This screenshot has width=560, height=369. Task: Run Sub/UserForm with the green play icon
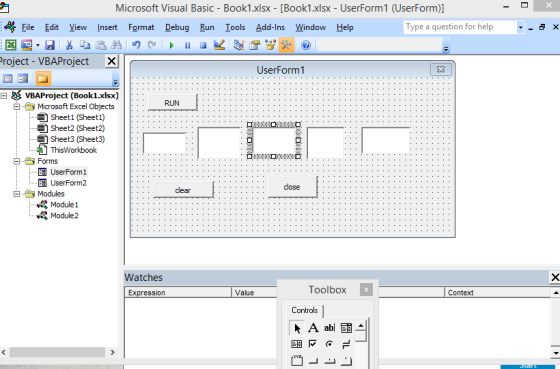coord(172,45)
